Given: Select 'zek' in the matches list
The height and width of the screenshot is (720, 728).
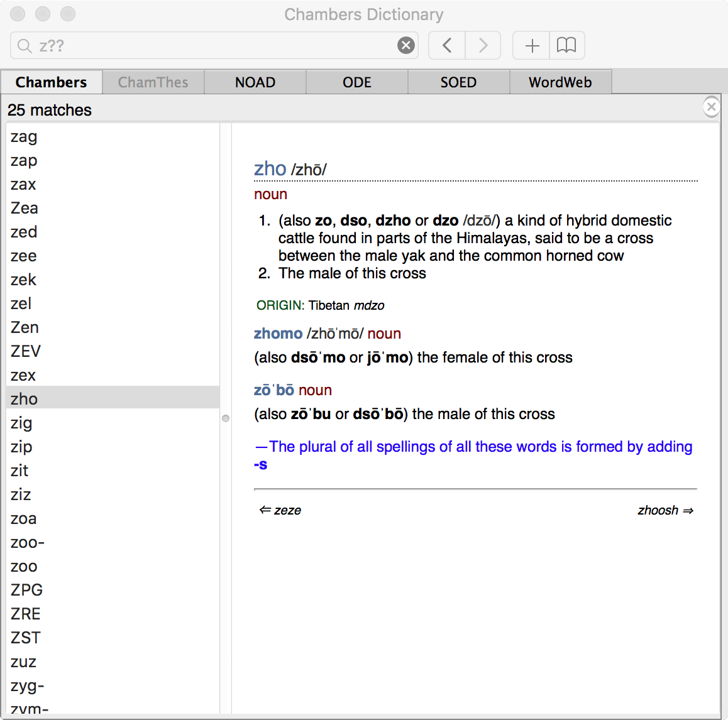Looking at the screenshot, I should pyautogui.click(x=113, y=280).
